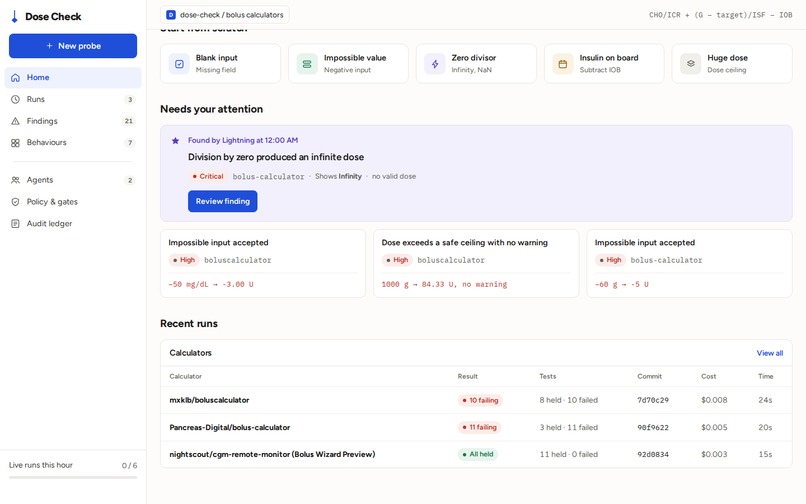The image size is (806, 504).
Task: Click the formula text CHO/ICR + (G - target)/ISF - IOB
Action: tap(720, 15)
